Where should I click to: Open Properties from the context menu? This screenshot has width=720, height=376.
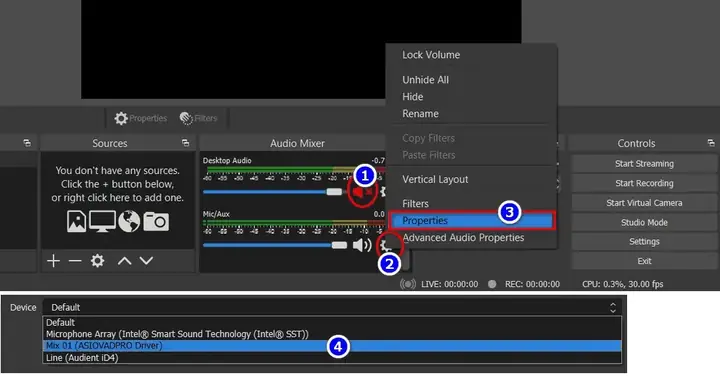click(472, 220)
